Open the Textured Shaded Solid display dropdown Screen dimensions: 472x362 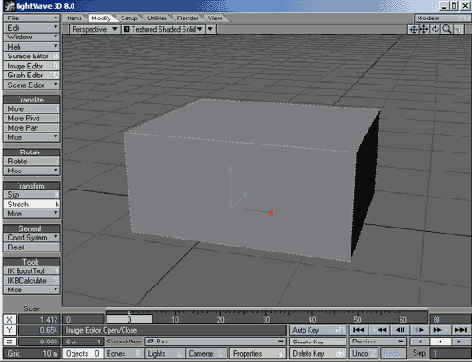[163, 30]
